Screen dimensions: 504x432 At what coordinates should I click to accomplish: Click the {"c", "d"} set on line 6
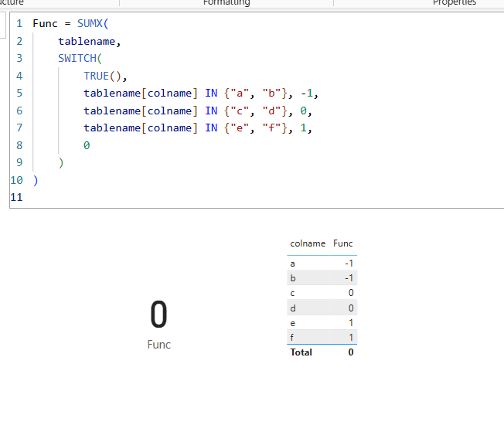coord(256,111)
